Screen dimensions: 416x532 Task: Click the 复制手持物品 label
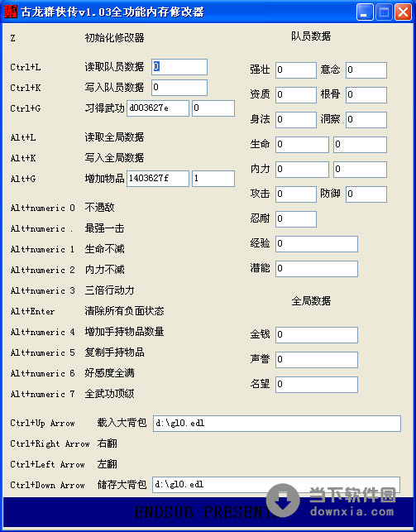[x=115, y=352]
